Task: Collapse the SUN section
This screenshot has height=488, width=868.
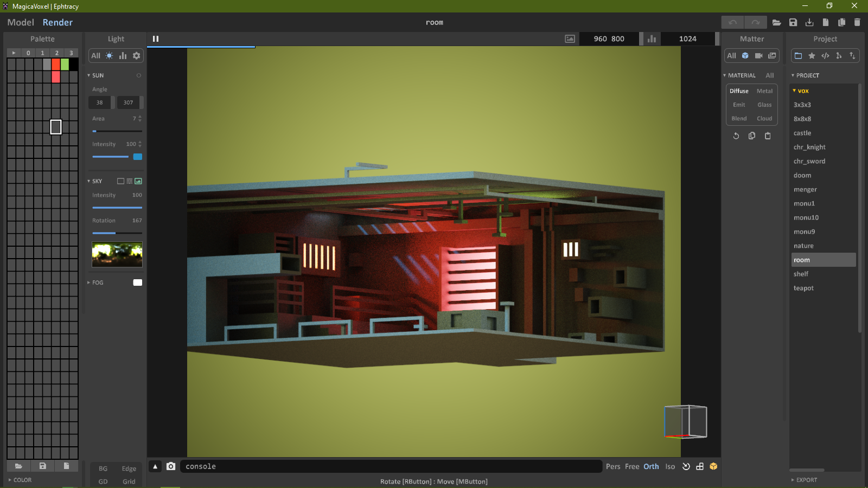Action: [95, 75]
